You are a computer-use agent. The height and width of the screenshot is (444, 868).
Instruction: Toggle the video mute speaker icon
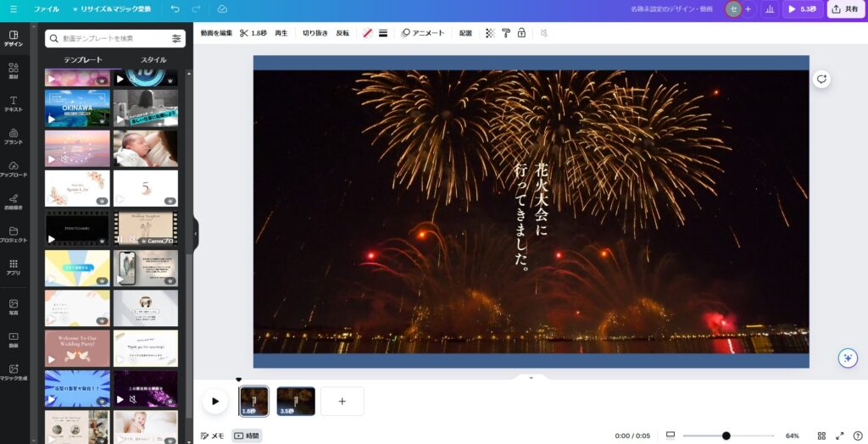(x=544, y=33)
